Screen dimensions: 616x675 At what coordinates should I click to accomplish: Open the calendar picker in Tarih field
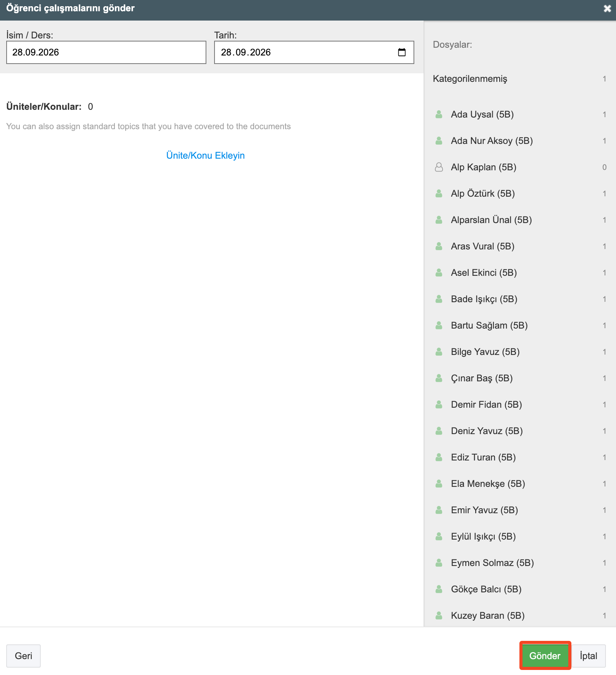click(402, 52)
